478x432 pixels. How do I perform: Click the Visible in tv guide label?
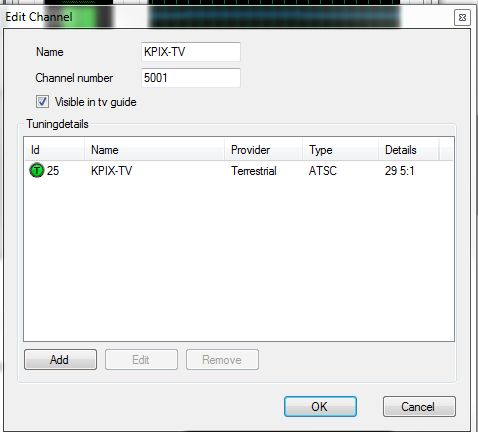[96, 102]
